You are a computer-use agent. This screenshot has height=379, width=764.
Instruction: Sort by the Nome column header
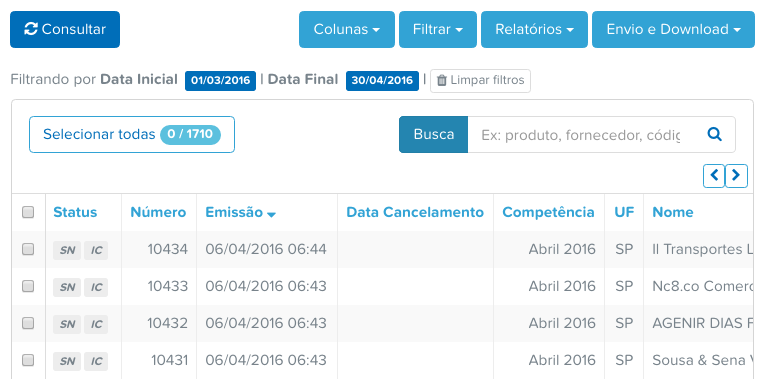673,212
